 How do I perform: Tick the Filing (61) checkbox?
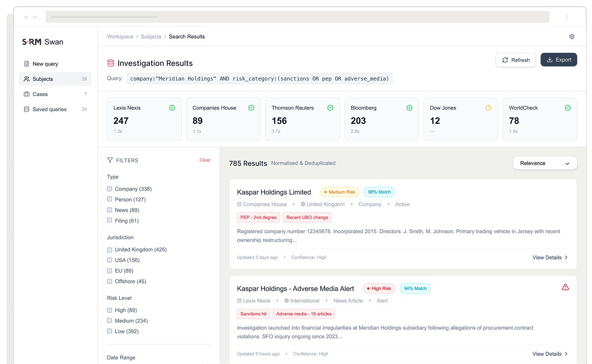click(109, 220)
